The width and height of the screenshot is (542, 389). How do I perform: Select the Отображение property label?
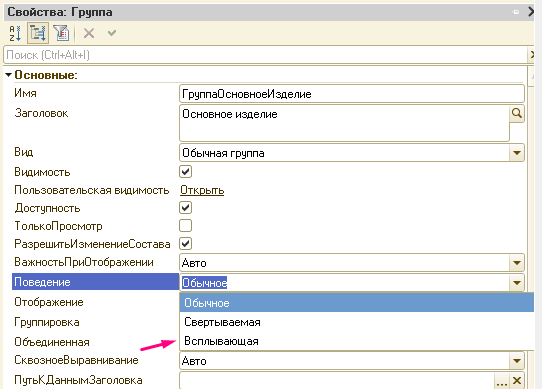click(49, 302)
